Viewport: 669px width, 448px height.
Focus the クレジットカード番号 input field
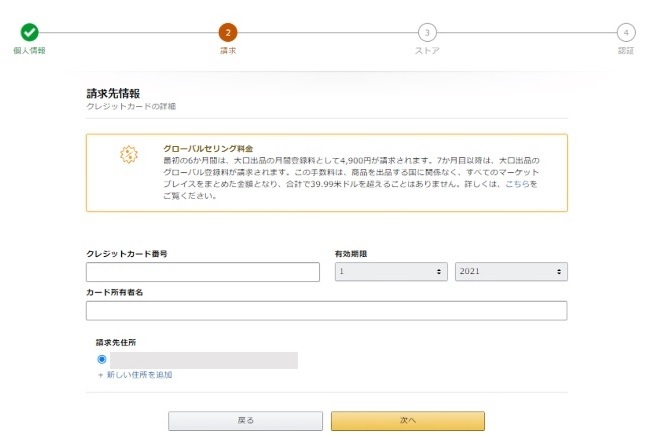[203, 272]
